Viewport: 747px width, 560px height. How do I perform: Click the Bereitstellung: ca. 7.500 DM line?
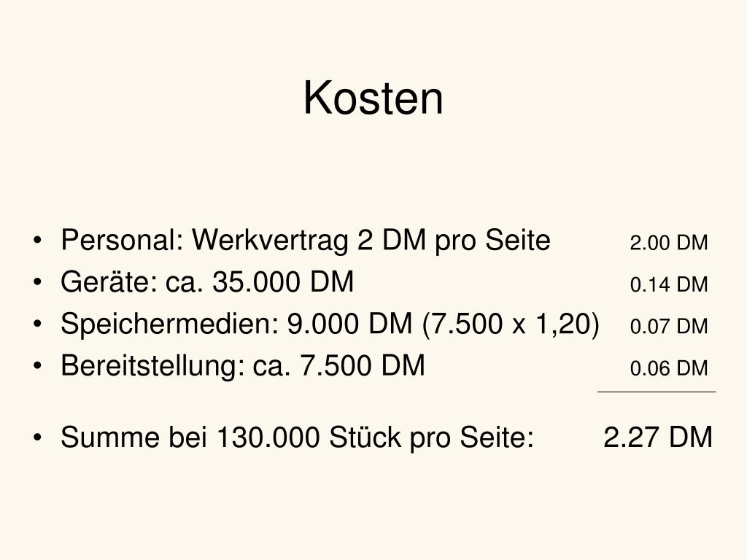[x=242, y=366]
